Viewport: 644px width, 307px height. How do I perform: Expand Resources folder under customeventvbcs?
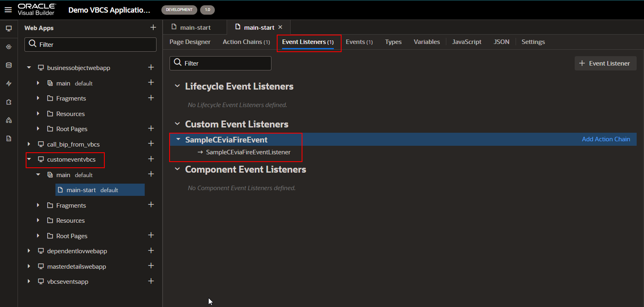[38, 220]
